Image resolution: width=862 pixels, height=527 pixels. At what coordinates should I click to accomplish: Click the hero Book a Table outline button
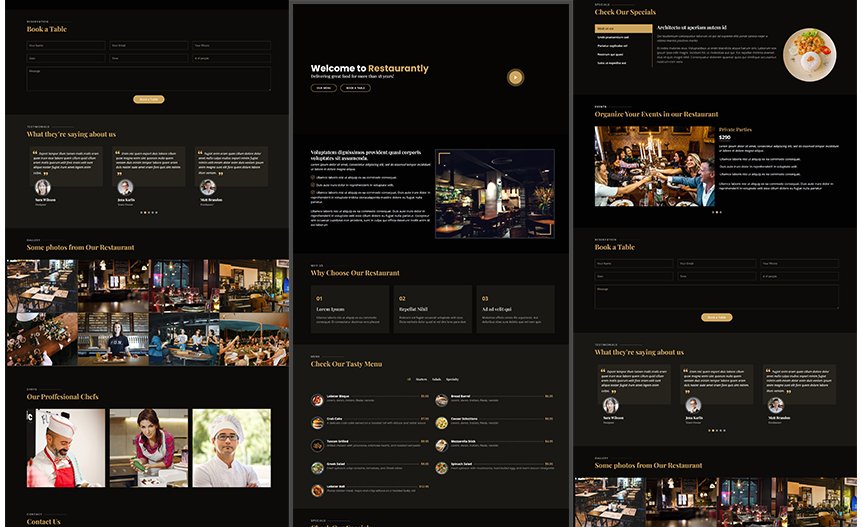tap(355, 88)
